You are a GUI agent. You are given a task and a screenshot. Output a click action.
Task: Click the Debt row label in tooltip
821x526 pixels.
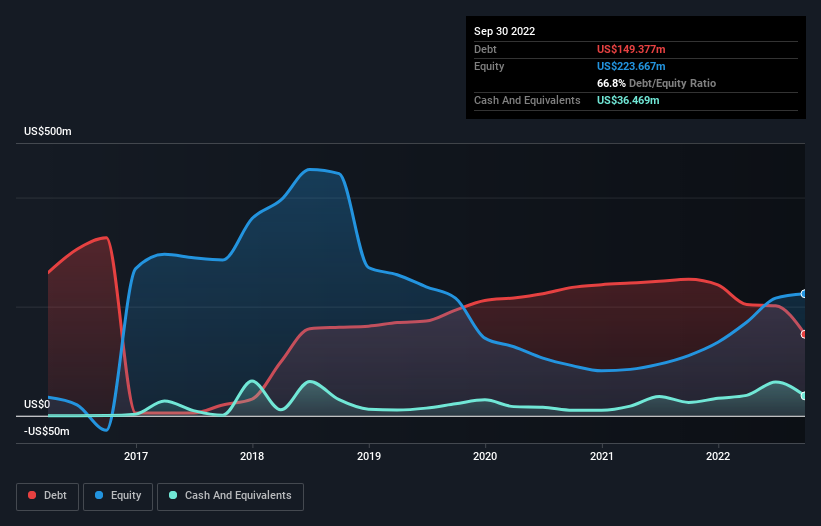click(x=485, y=49)
